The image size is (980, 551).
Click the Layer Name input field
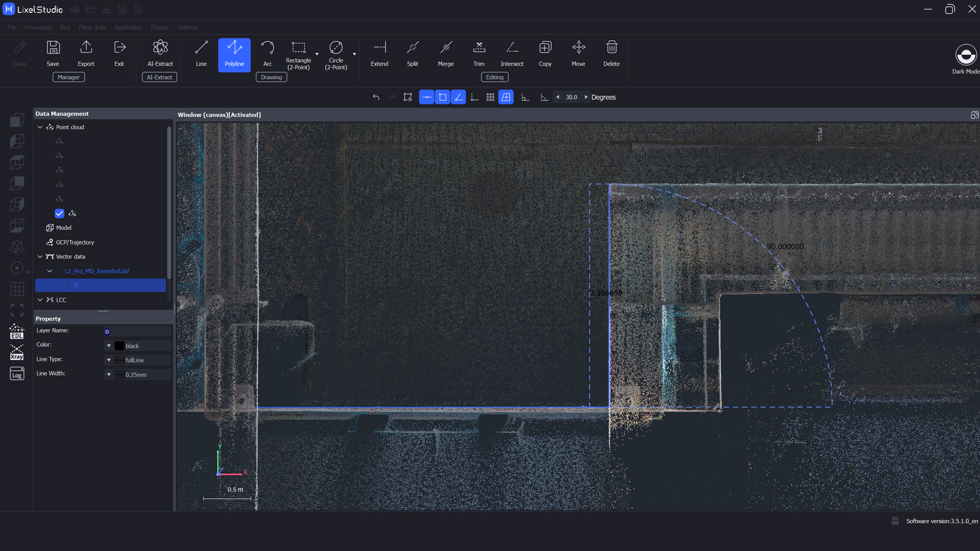tap(137, 332)
